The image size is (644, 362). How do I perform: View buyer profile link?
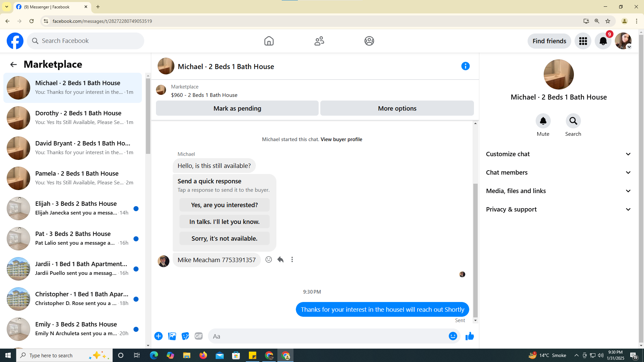341,139
